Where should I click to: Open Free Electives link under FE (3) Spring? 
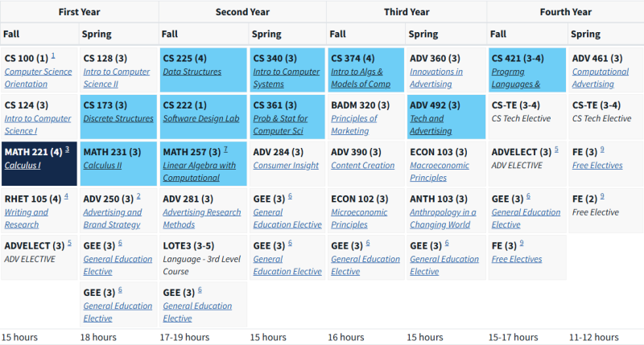(597, 166)
